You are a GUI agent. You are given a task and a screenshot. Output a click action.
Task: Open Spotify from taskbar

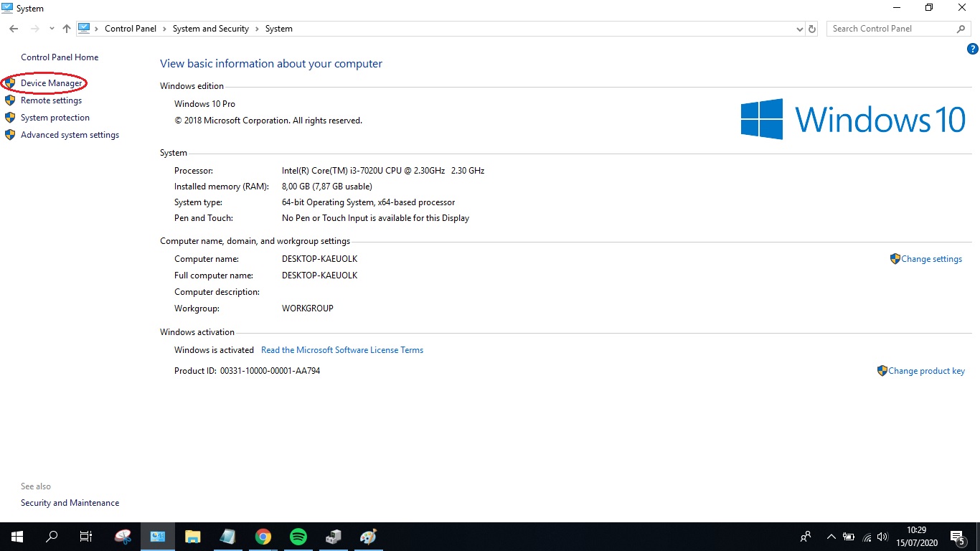click(298, 537)
